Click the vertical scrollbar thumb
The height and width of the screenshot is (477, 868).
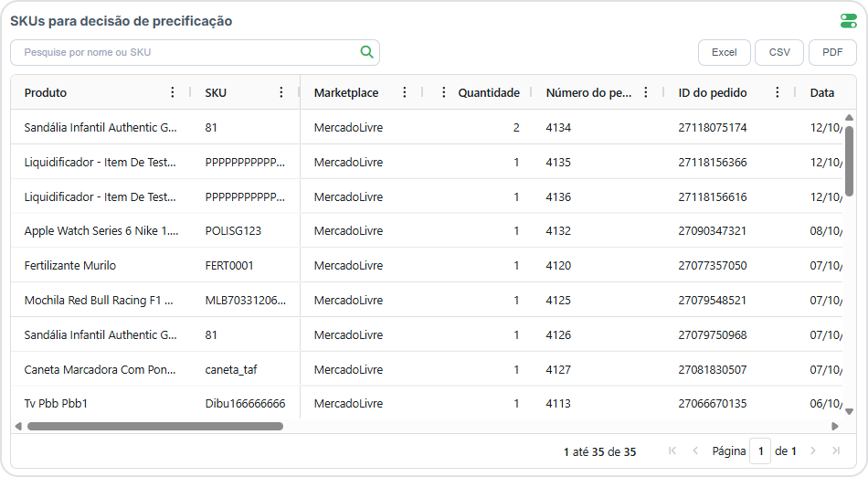849,161
